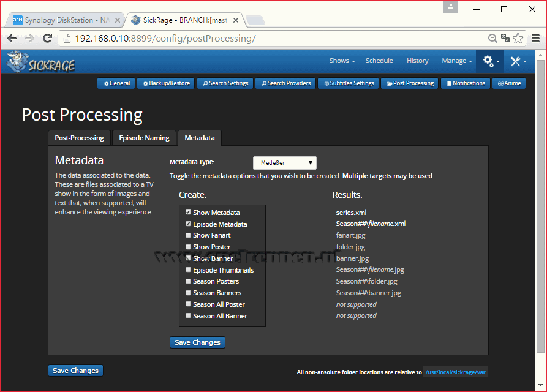Screen dimensions: 547x392
Task: Click the translate page icon
Action: click(x=505, y=38)
